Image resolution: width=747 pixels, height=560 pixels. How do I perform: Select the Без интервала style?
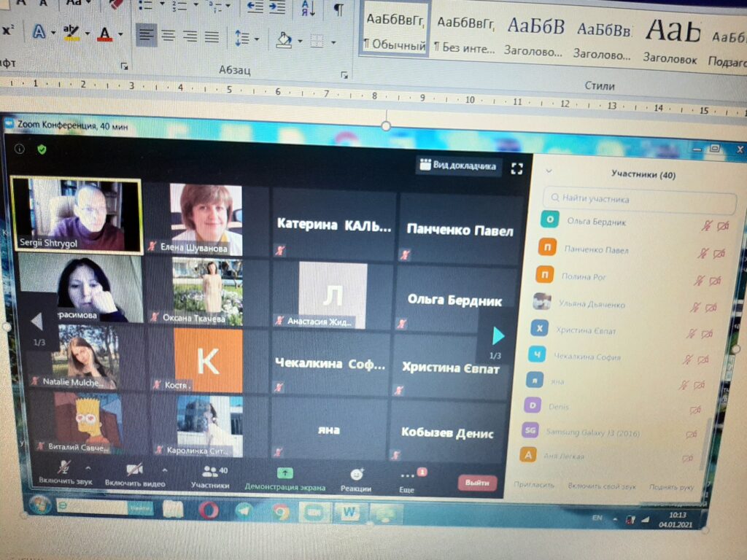(x=465, y=34)
